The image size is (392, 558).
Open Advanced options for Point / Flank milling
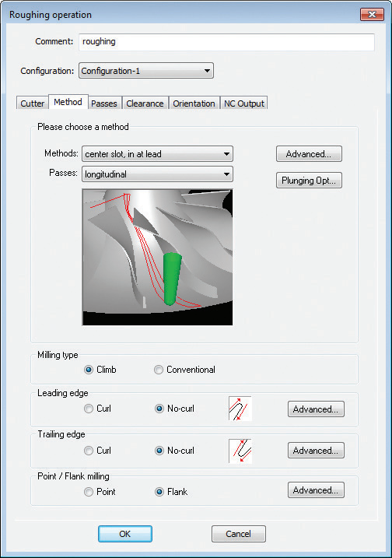[316, 490]
